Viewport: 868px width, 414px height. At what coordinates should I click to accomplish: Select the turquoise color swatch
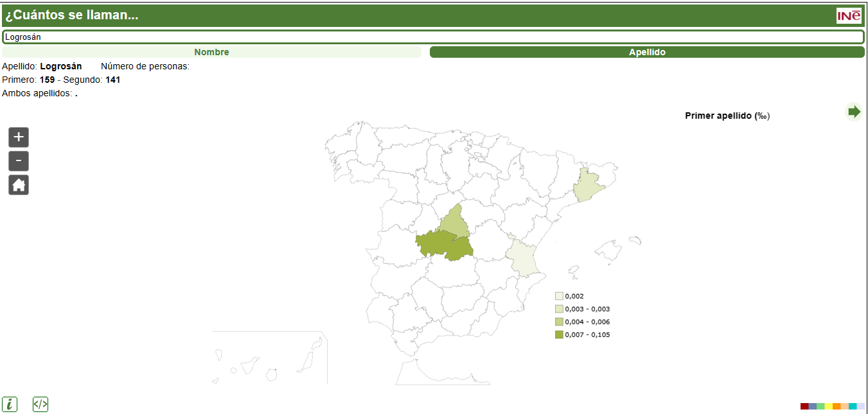coord(853,406)
